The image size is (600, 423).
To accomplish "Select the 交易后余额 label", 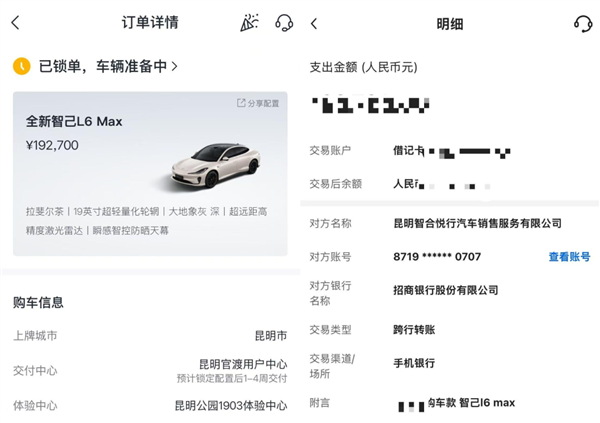I will (336, 184).
